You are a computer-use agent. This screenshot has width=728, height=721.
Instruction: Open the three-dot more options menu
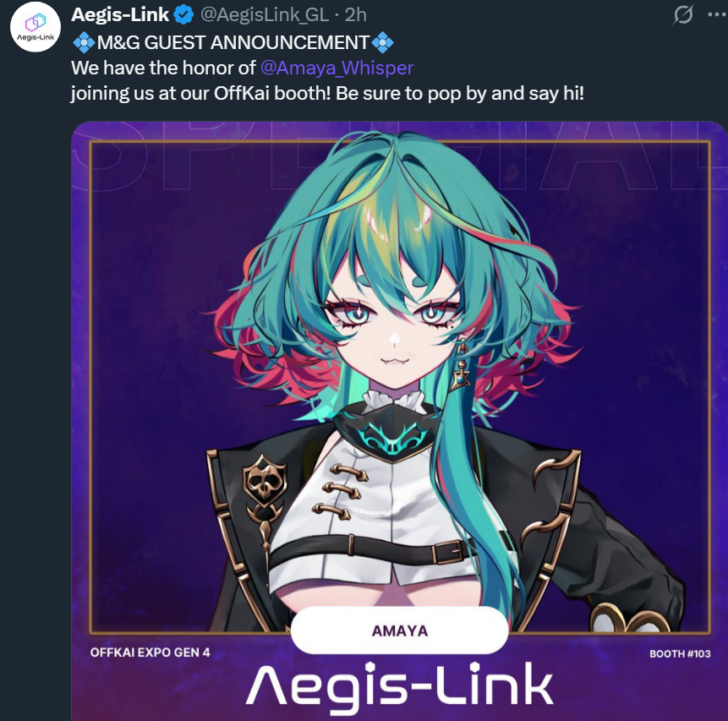(x=717, y=14)
